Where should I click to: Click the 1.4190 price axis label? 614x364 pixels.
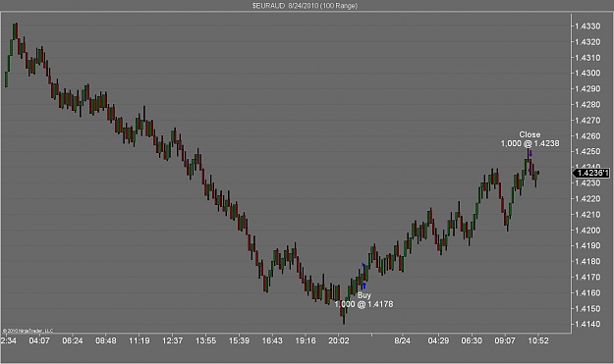586,245
